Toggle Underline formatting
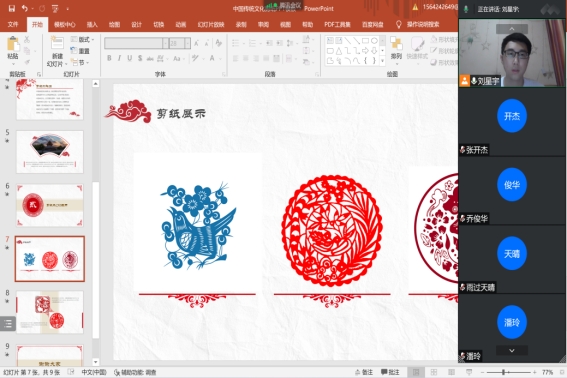The width and height of the screenshot is (567, 378). [129, 58]
